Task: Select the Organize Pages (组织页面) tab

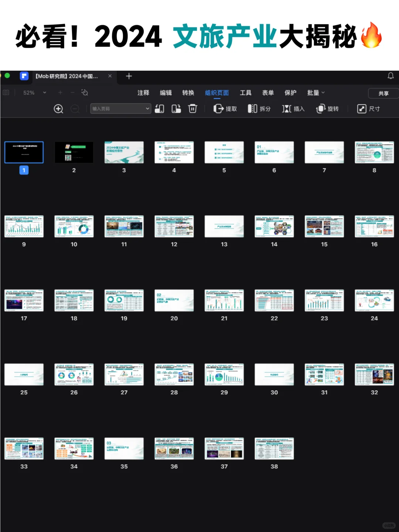Action: coord(217,92)
